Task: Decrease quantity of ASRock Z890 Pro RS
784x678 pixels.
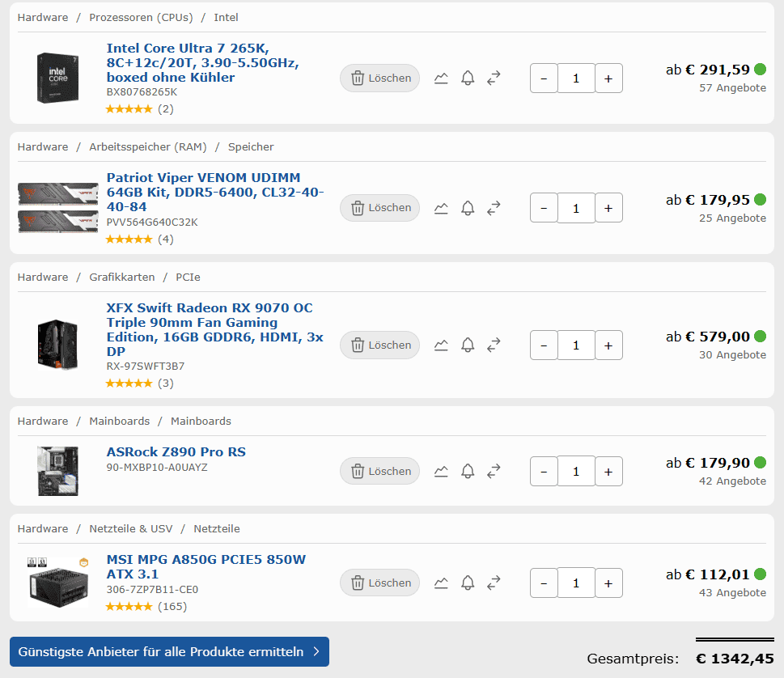Action: [544, 471]
